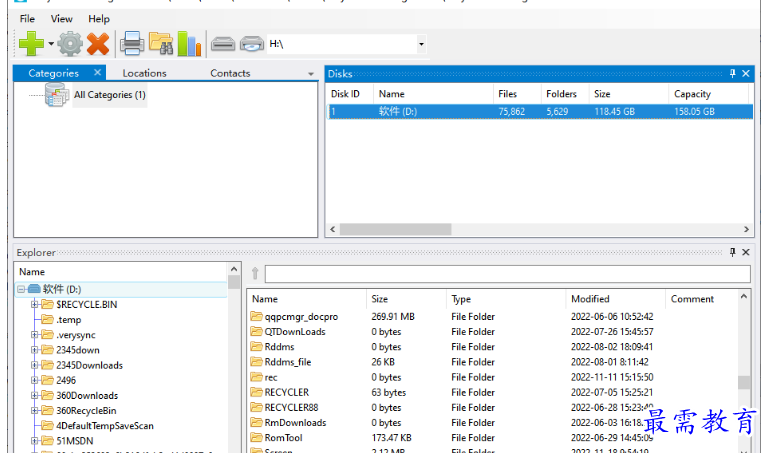Close the Disks panel
Viewport: 765px width, 453px height.
746,73
